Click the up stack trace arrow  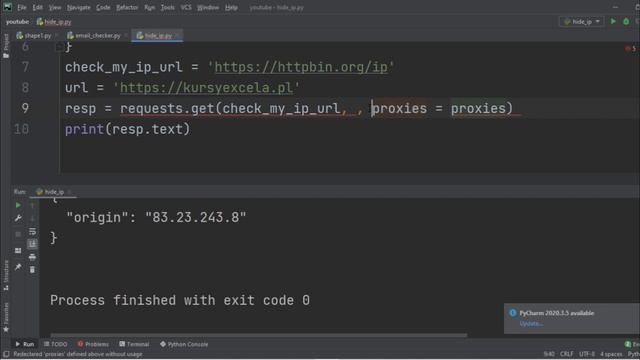(x=32, y=205)
